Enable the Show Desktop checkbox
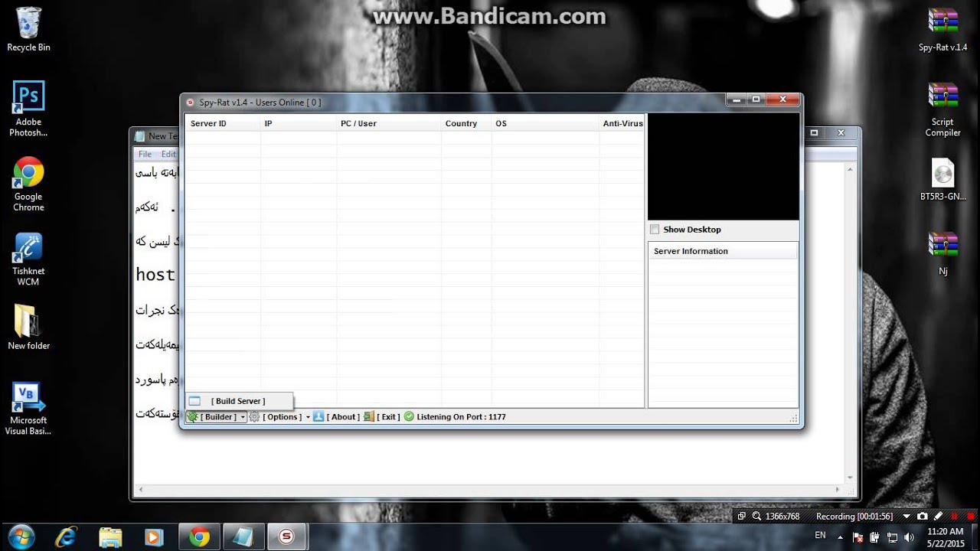Screen dimensions: 980x551 point(655,230)
